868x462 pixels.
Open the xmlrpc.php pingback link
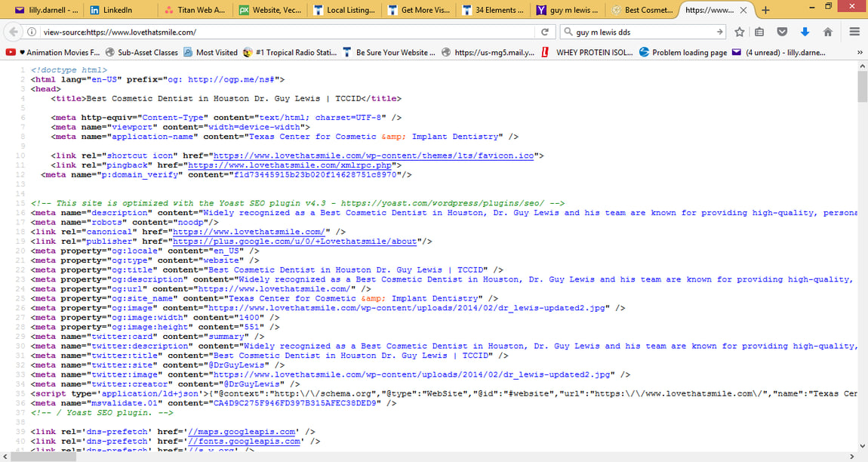pyautogui.click(x=290, y=165)
